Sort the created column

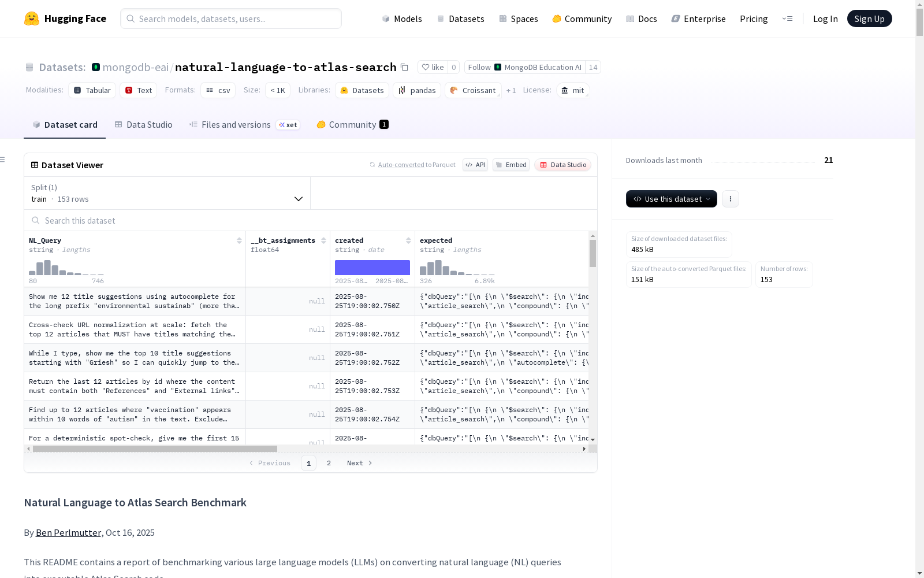coord(408,240)
